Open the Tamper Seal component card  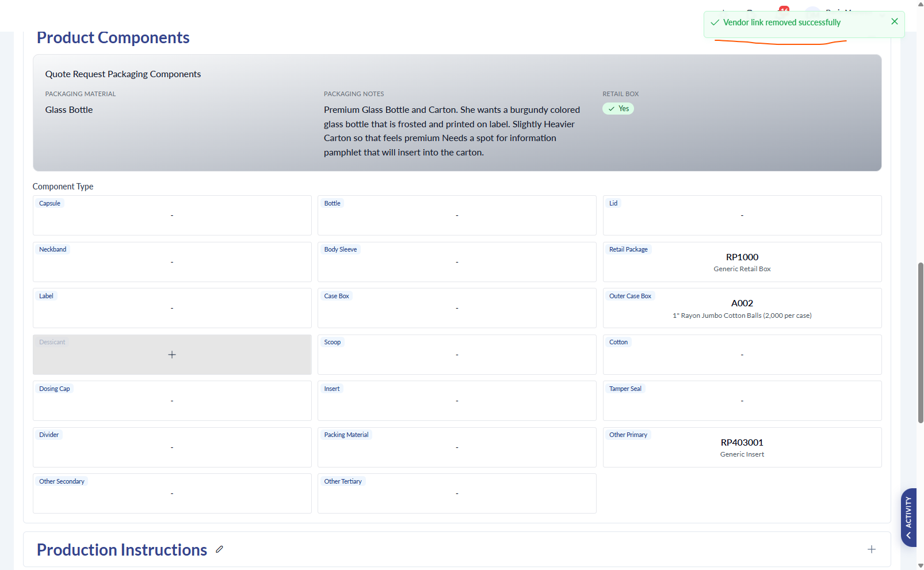tap(742, 401)
